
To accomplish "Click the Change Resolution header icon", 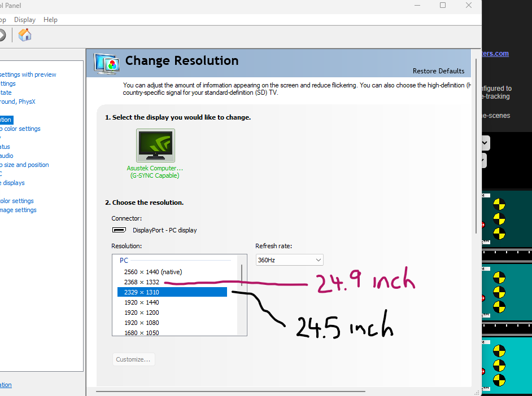I will pos(107,64).
